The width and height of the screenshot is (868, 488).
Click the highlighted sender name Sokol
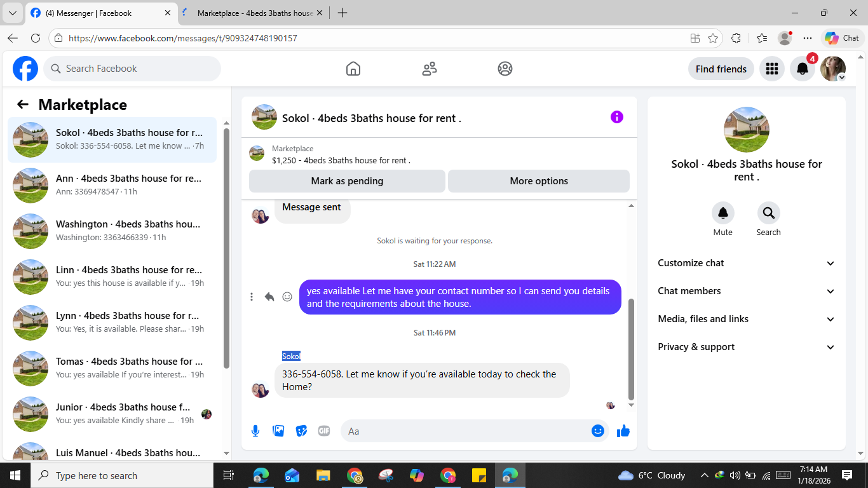tap(291, 356)
